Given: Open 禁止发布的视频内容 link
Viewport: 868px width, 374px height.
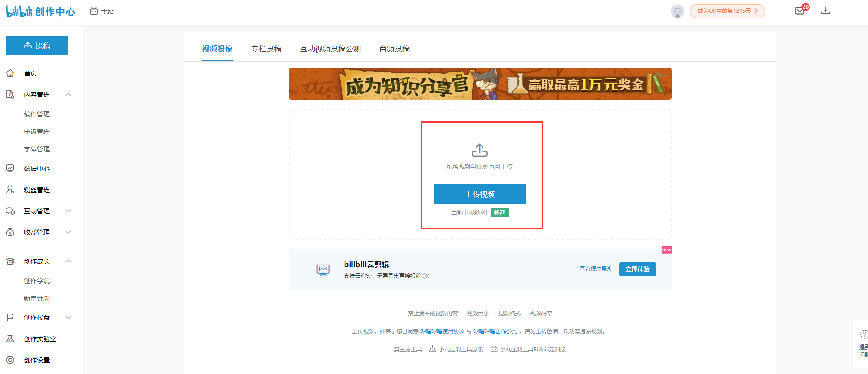Looking at the screenshot, I should click(433, 314).
